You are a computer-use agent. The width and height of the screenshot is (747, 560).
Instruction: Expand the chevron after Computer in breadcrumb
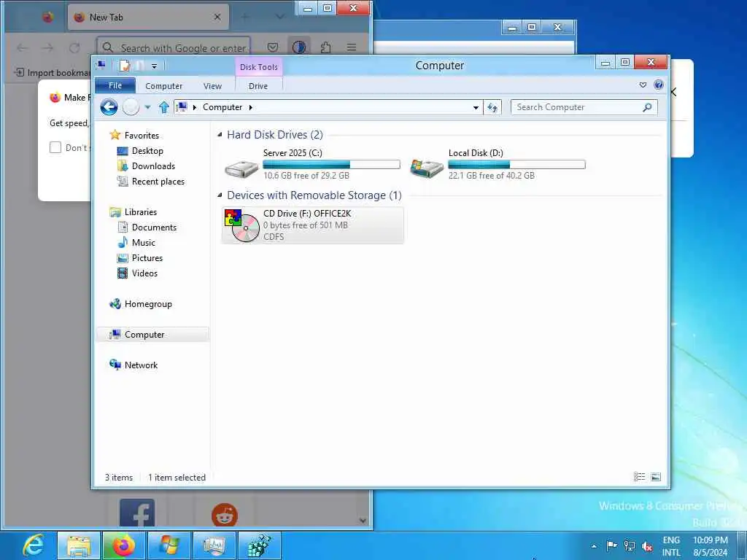tap(251, 108)
